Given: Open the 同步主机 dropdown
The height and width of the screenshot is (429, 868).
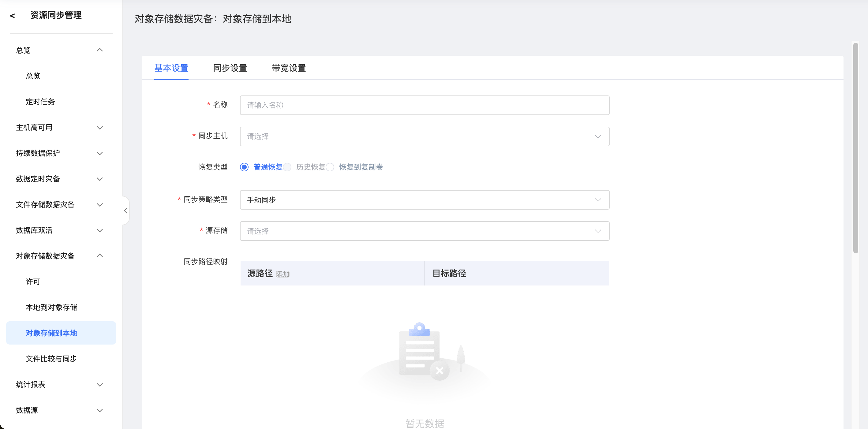Looking at the screenshot, I should click(x=424, y=136).
